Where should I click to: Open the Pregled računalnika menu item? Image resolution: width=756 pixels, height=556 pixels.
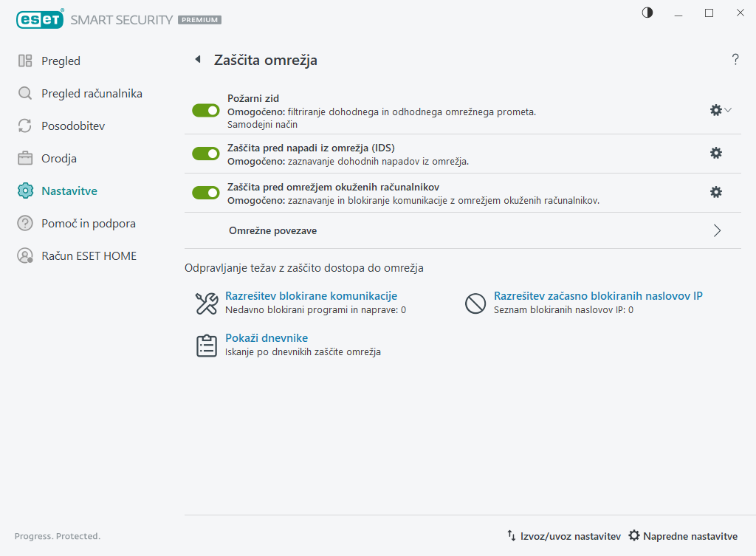pyautogui.click(x=92, y=94)
